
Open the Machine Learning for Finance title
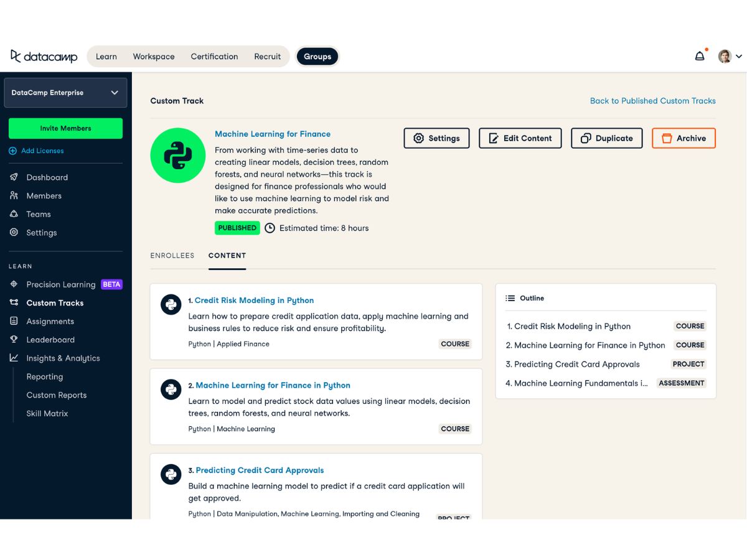[x=273, y=134]
